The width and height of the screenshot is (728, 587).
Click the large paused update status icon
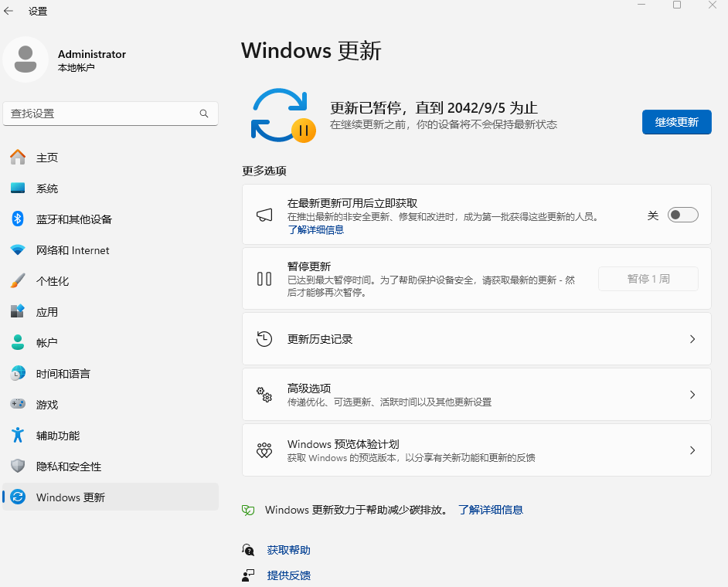283,116
